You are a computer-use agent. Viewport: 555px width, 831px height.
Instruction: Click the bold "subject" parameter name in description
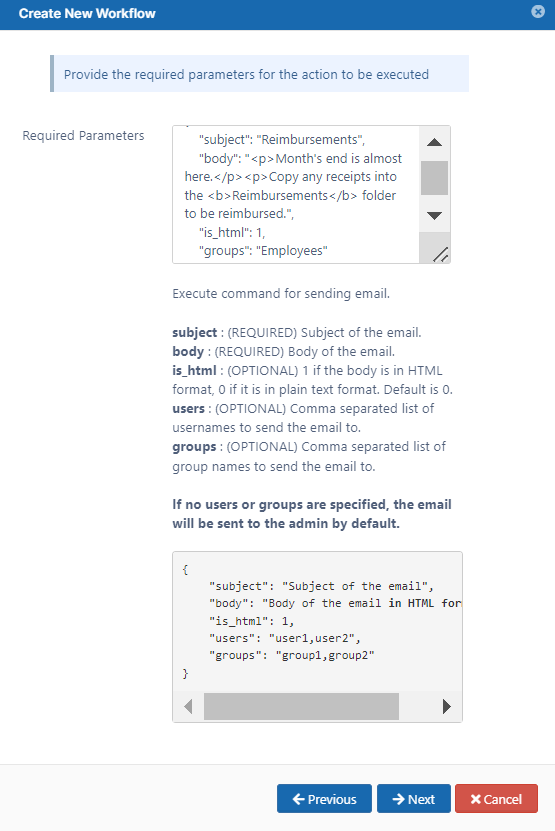point(195,333)
